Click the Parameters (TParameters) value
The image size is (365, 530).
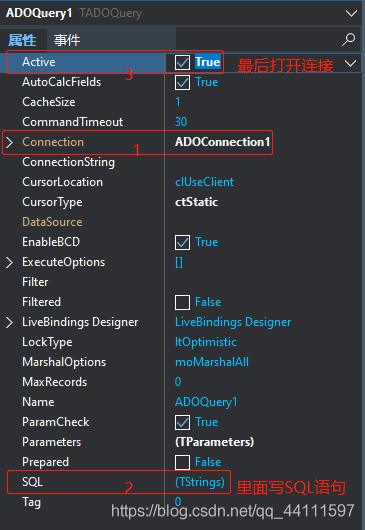tap(214, 442)
